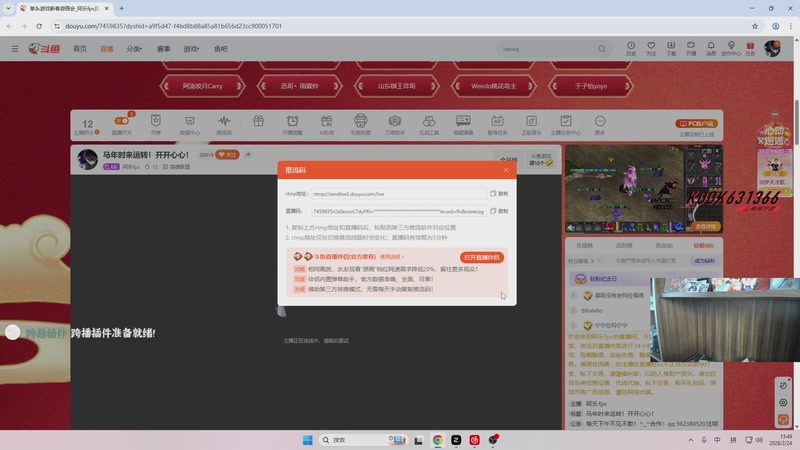This screenshot has width=800, height=450.
Task: Click the 成为钻粉 button
Action: [704, 261]
